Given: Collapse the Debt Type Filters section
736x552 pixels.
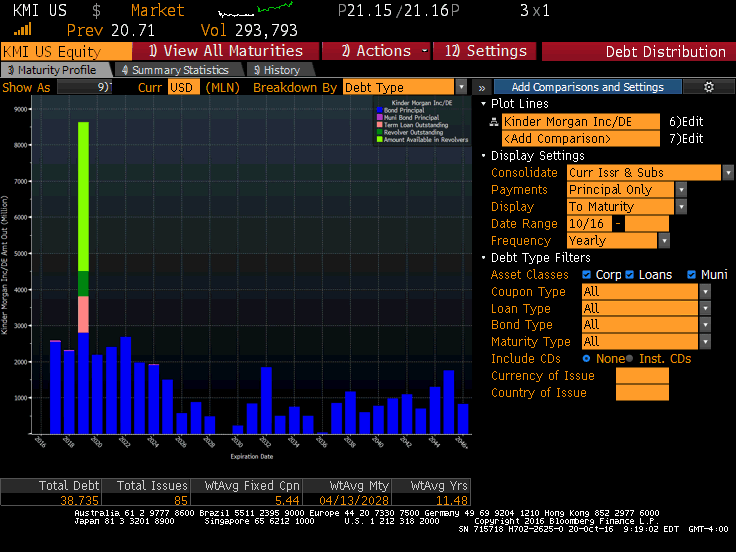Looking at the screenshot, I should [483, 258].
